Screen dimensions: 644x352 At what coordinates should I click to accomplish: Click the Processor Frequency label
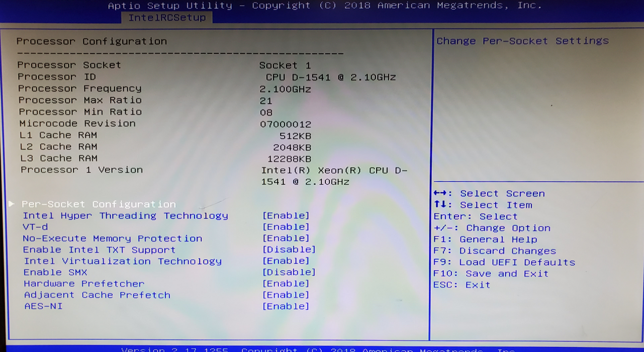coord(80,89)
